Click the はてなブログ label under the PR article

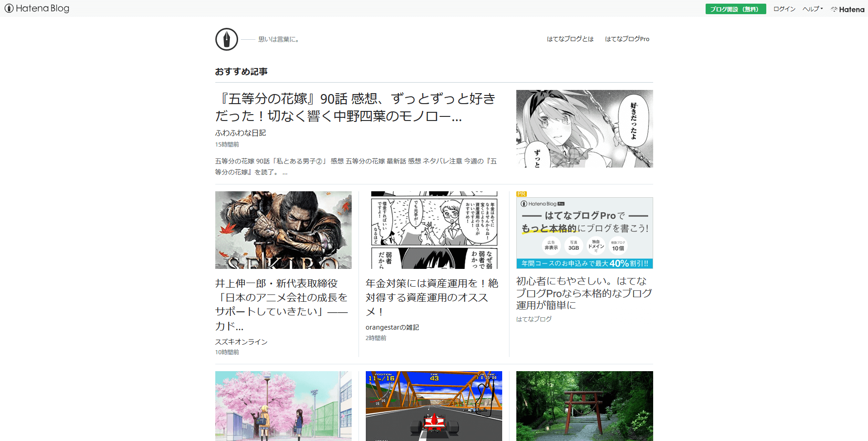pos(534,319)
